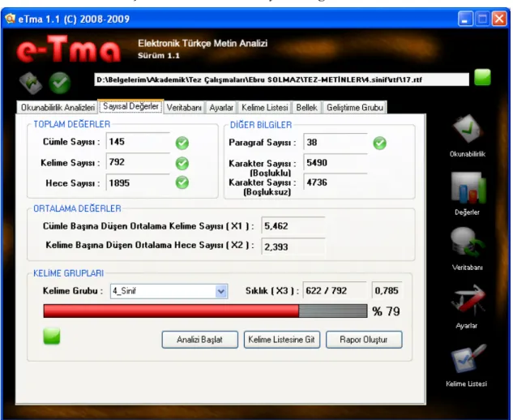This screenshot has height=420, width=513.
Task: Click the Analizi Başlat button
Action: (x=199, y=340)
